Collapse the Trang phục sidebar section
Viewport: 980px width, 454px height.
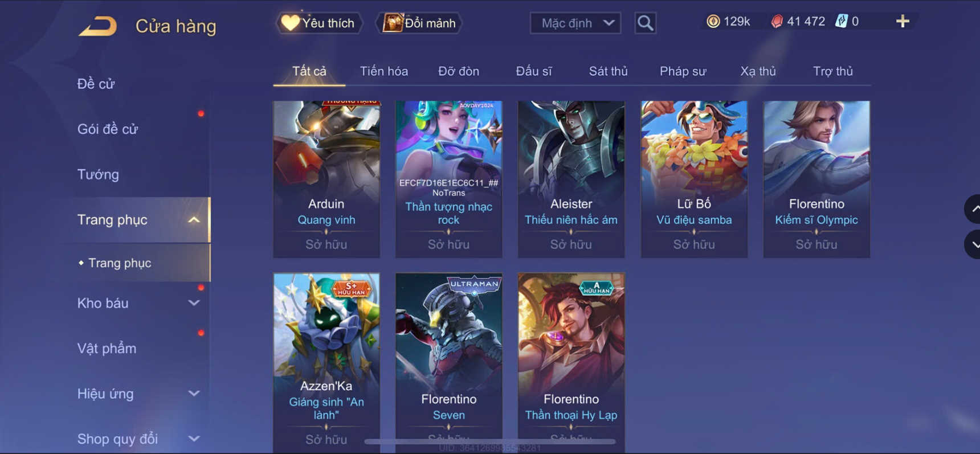pos(194,220)
